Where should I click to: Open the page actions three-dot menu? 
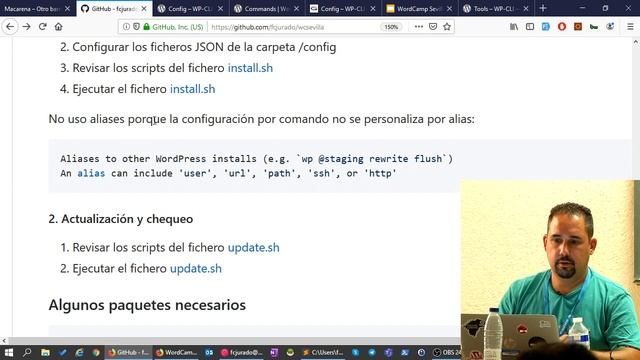pos(419,27)
